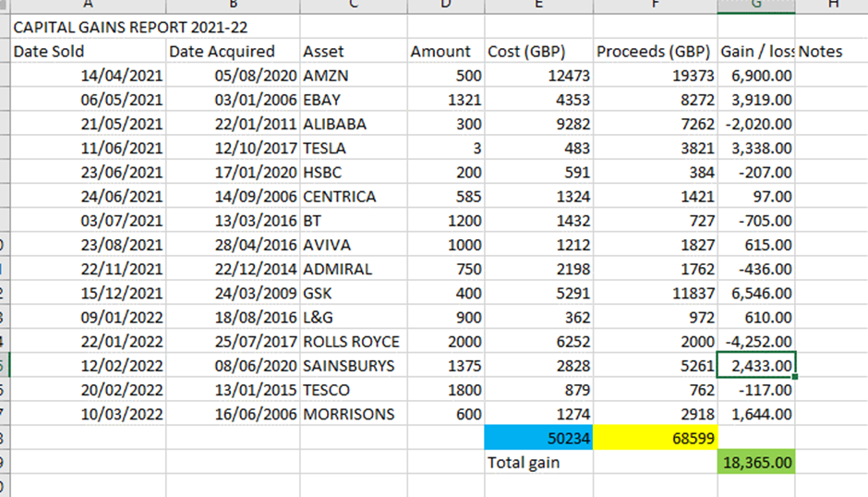Viewport: 868px width, 497px height.
Task: Click the AVIVA asset cell
Action: pyautogui.click(x=354, y=245)
